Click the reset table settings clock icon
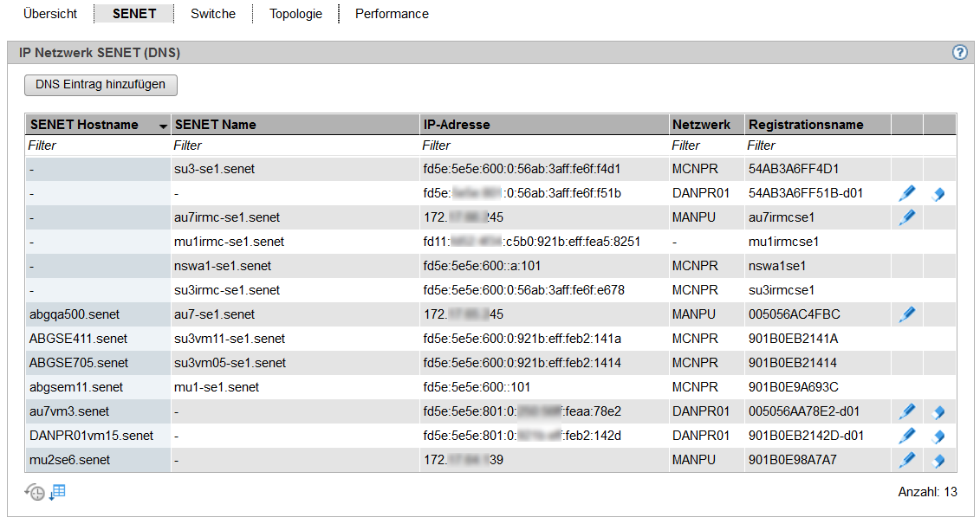 (35, 493)
